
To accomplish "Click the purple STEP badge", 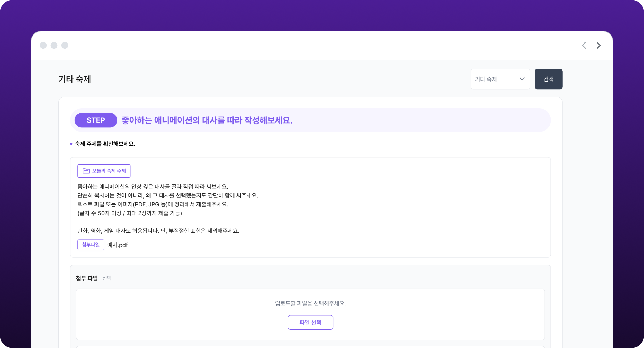I will click(x=96, y=120).
